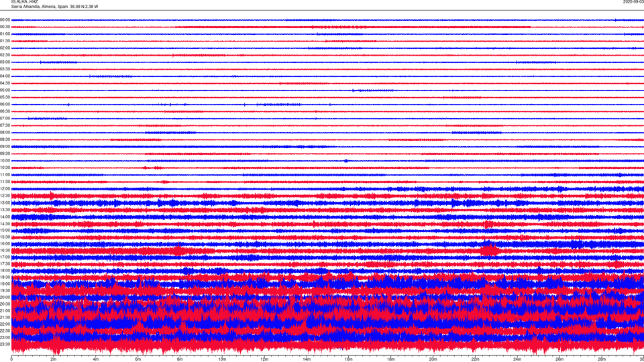Click the '11:30' time label

click(5, 182)
